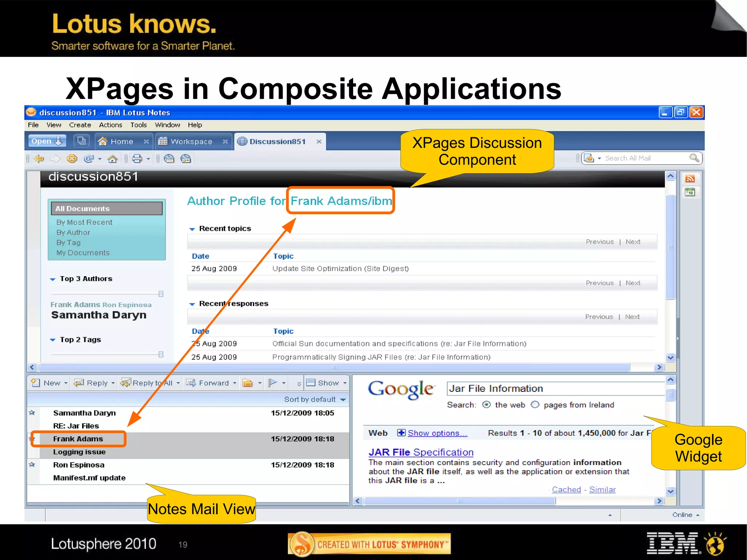747x560 pixels.
Task: Select All Documents in the navigator
Action: tap(107, 208)
